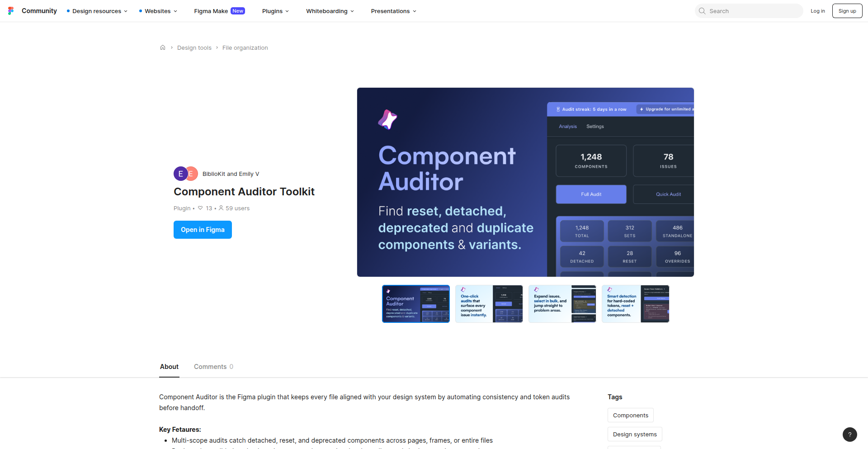Expand the Design resources dropdown
Image resolution: width=868 pixels, height=449 pixels.
point(96,11)
